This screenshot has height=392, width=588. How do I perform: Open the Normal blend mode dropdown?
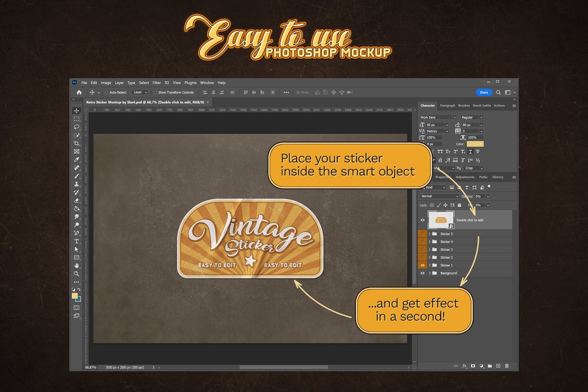tap(439, 196)
